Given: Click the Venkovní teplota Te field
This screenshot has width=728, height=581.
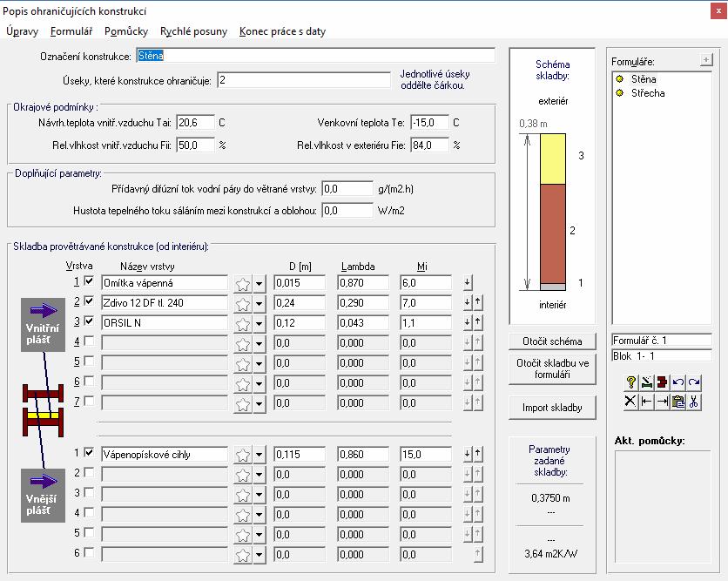Looking at the screenshot, I should point(429,123).
